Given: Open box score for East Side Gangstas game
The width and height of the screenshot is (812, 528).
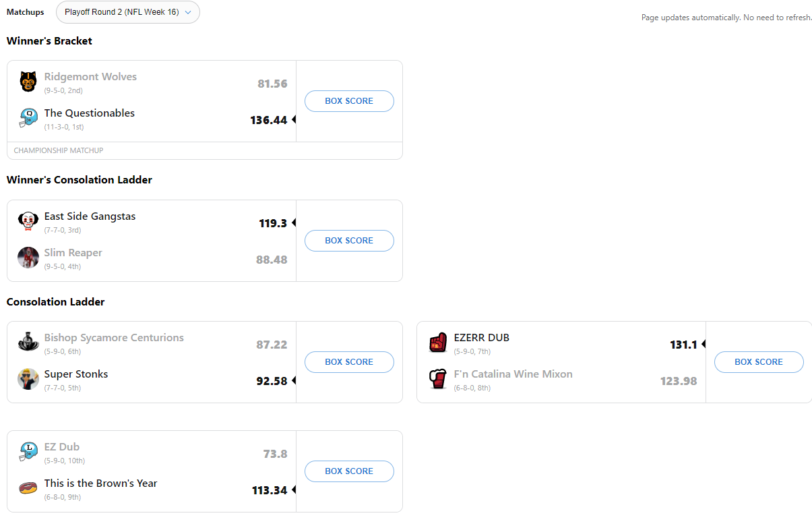Looking at the screenshot, I should click(349, 241).
